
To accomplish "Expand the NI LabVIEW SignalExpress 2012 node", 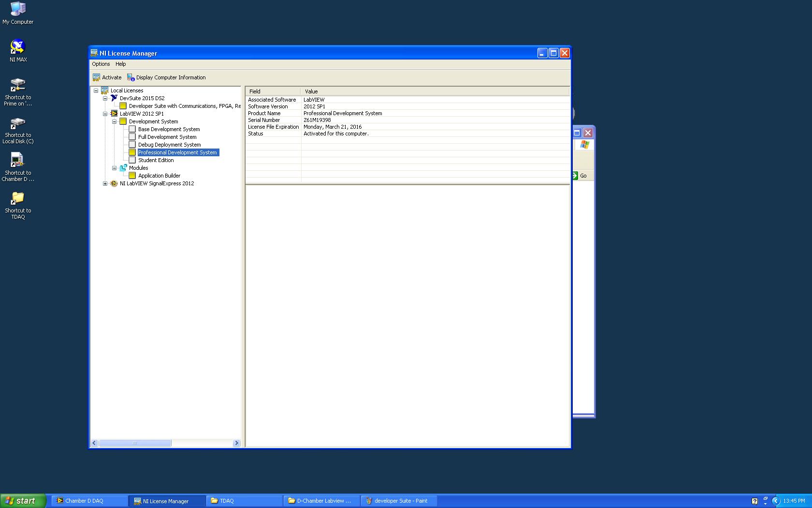I will pyautogui.click(x=105, y=183).
